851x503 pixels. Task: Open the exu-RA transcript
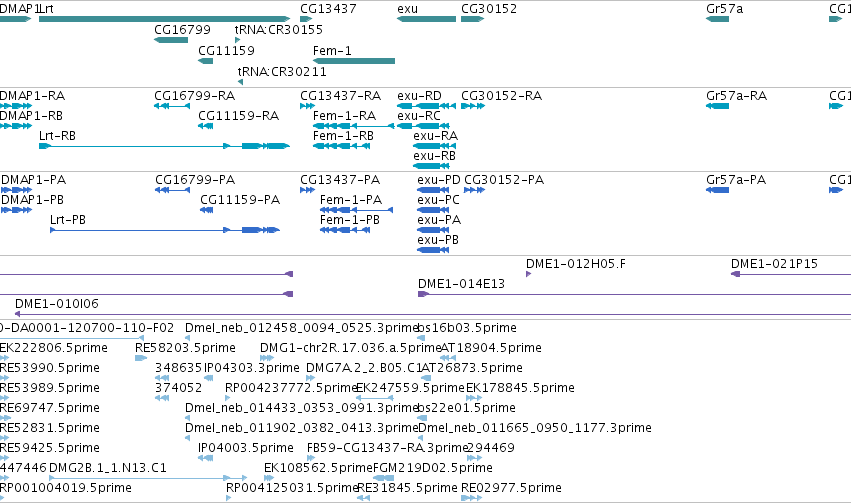(x=436, y=136)
